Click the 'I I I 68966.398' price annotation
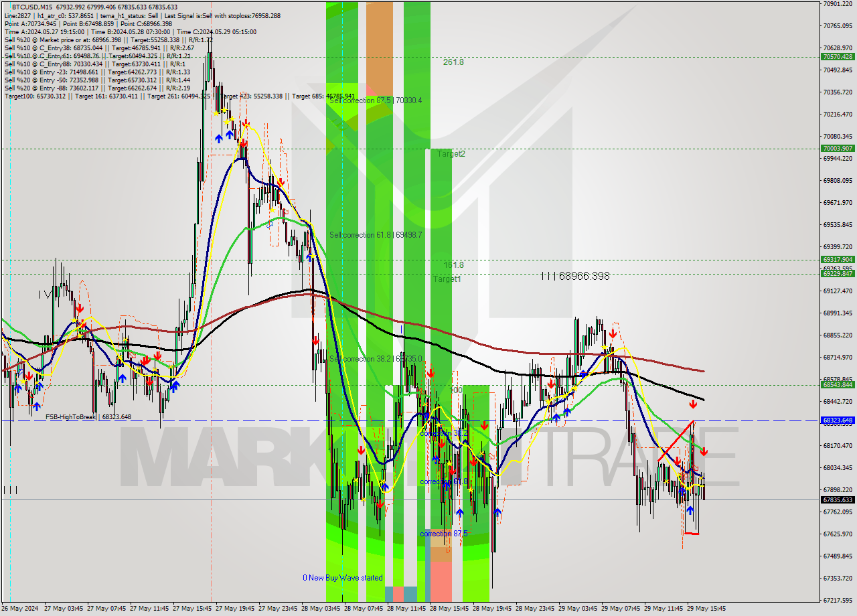 575,276
